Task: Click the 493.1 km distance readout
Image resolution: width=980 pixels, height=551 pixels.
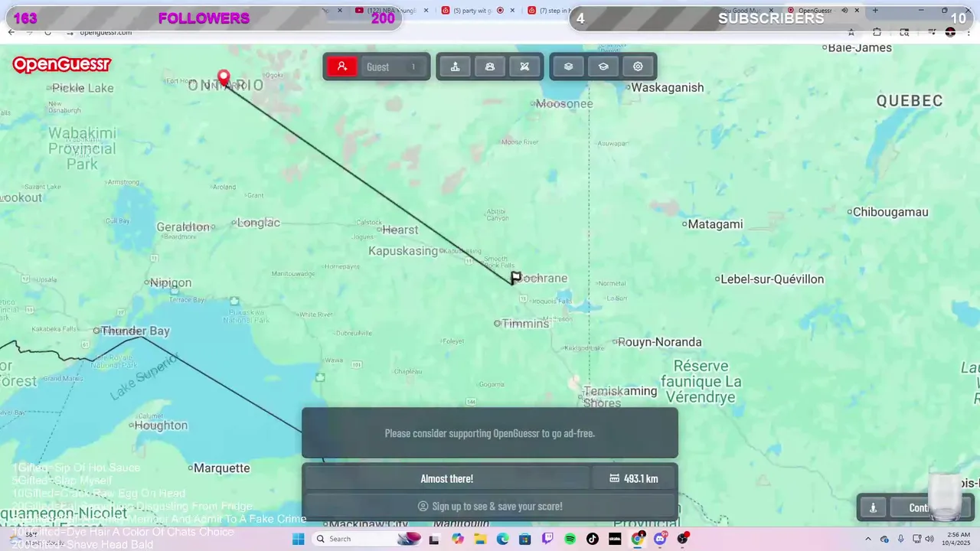Action: tap(634, 478)
